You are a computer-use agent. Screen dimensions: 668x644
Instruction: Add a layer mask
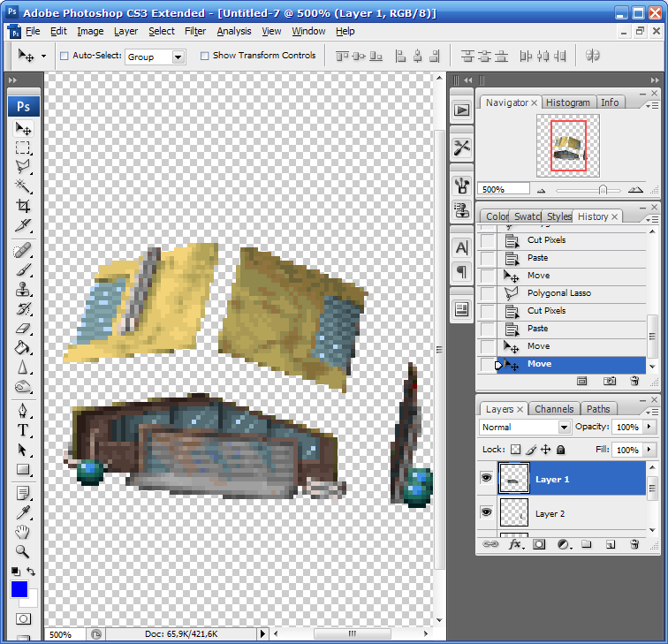tap(539, 544)
